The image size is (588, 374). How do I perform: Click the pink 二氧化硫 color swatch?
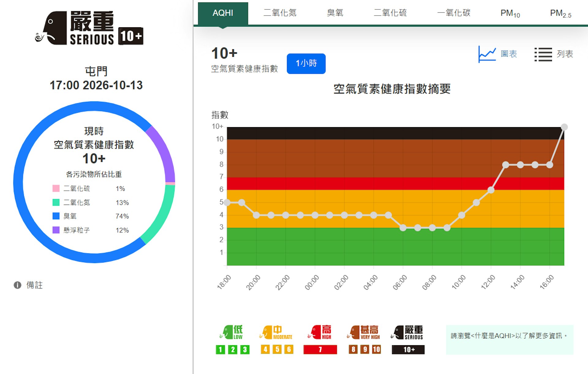coord(56,188)
